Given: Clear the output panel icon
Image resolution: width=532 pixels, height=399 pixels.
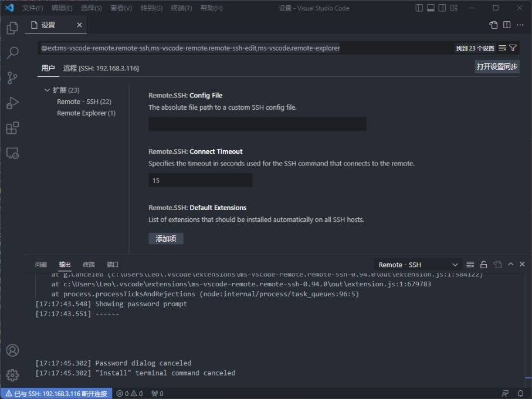Looking at the screenshot, I should coord(470,265).
